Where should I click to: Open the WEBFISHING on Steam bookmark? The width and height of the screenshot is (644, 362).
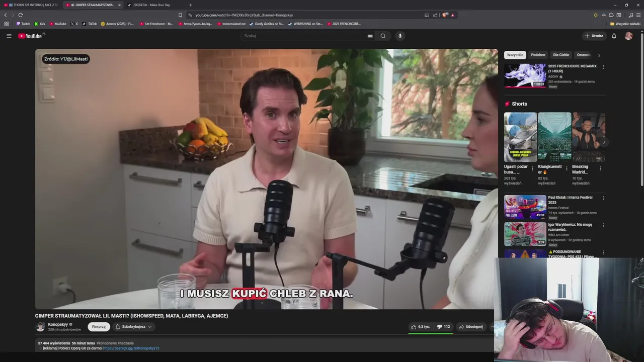coord(305,24)
